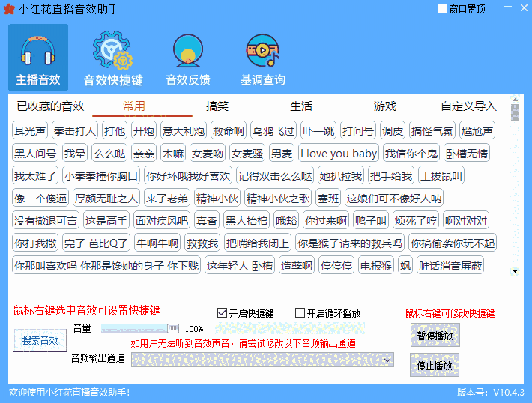Screen dimensions: 532x403
Task: Play the I love you baby sound
Action: point(338,154)
